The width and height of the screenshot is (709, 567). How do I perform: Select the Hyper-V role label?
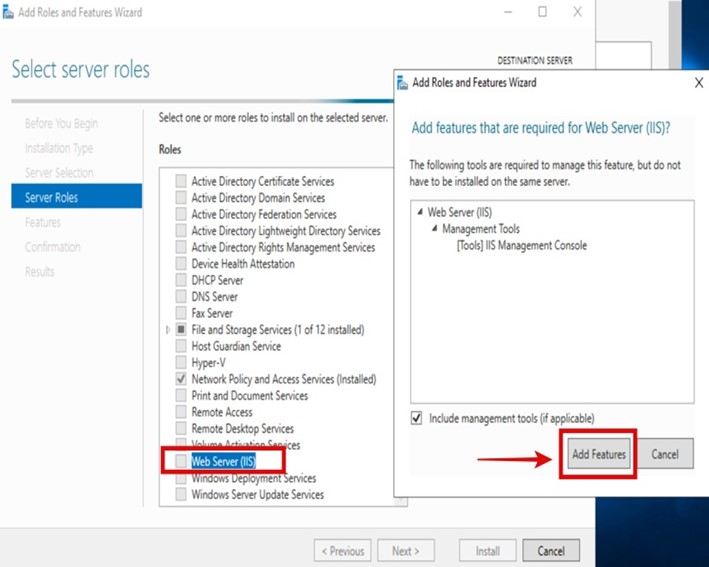point(208,363)
